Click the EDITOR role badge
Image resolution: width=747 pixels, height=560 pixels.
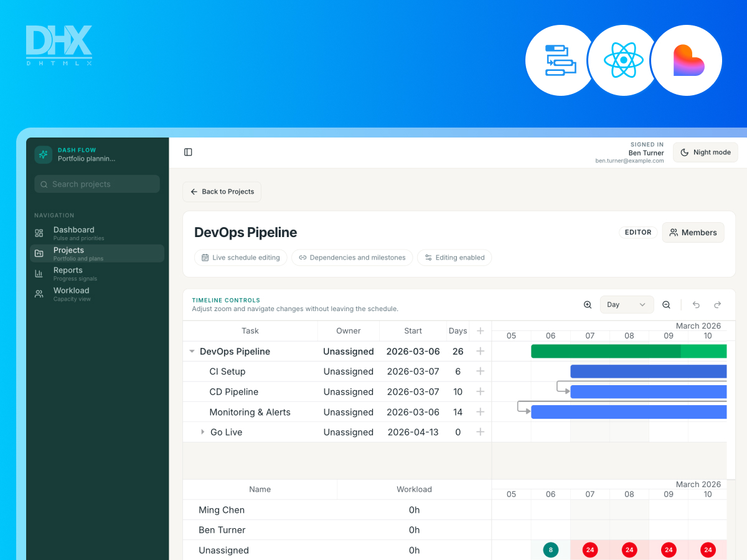(638, 233)
